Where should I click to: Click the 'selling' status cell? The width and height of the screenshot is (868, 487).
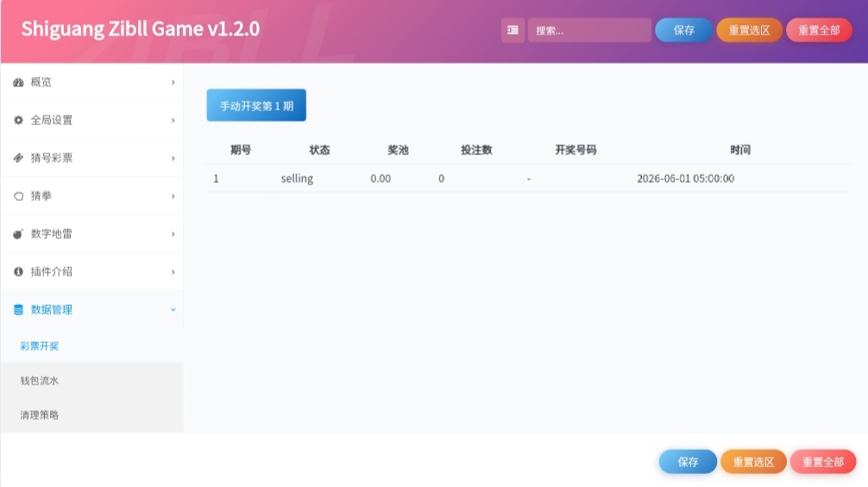point(297,178)
